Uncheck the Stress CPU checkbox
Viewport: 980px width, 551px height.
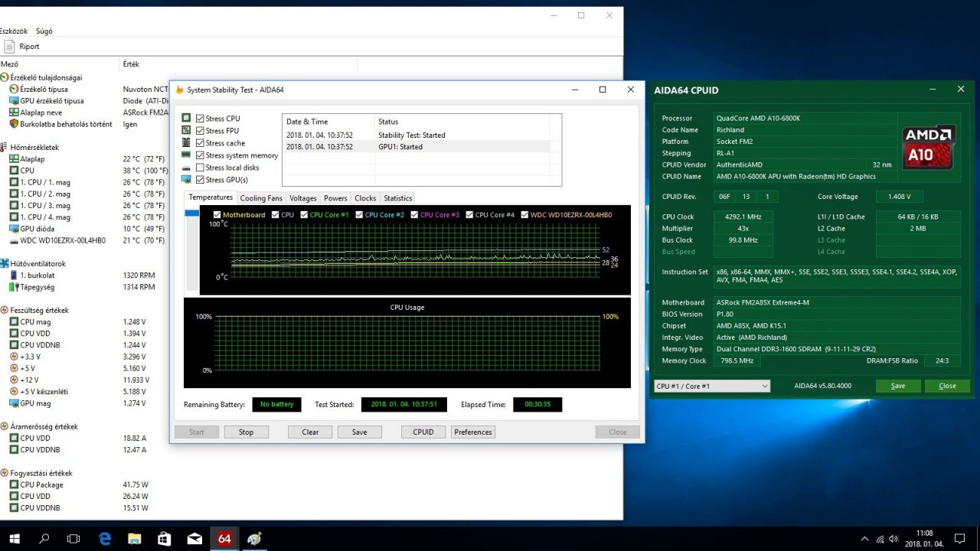[x=201, y=119]
